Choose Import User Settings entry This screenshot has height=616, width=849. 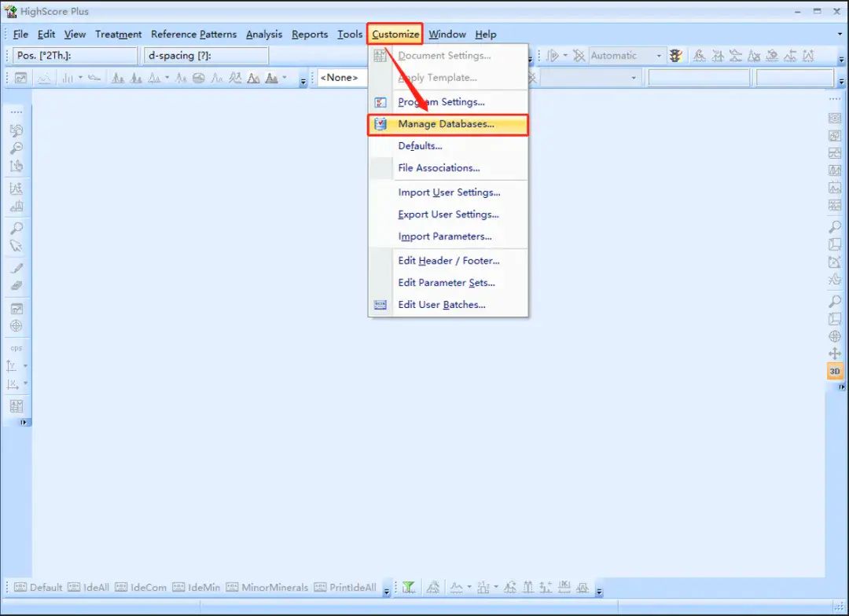pos(448,192)
